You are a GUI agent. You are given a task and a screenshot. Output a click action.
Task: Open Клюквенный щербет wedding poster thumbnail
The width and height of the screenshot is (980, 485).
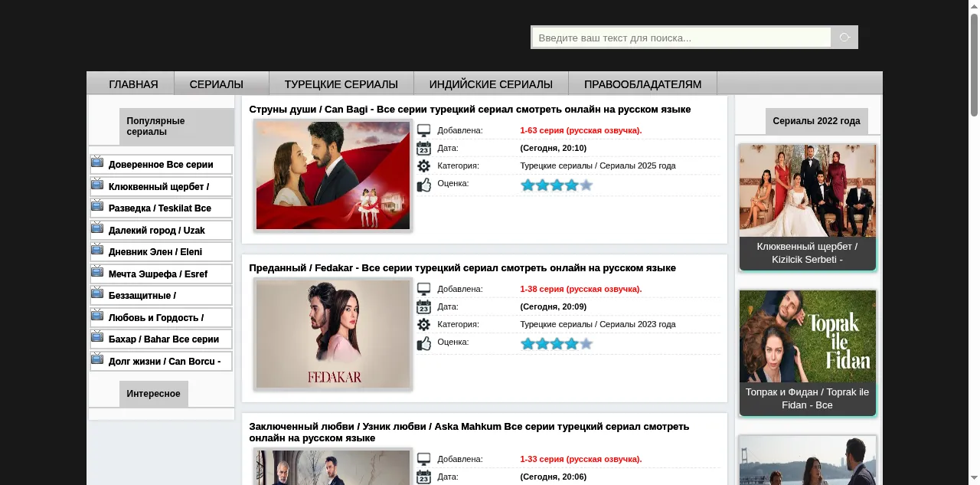(808, 191)
